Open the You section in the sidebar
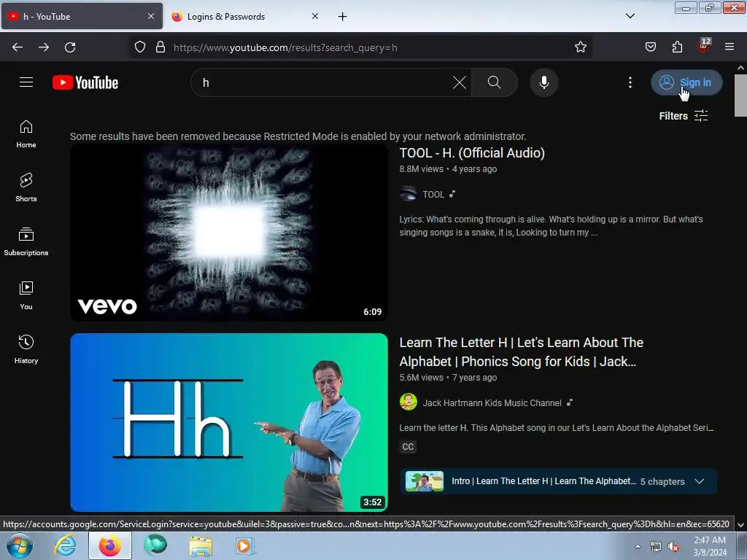747x560 pixels. [26, 295]
